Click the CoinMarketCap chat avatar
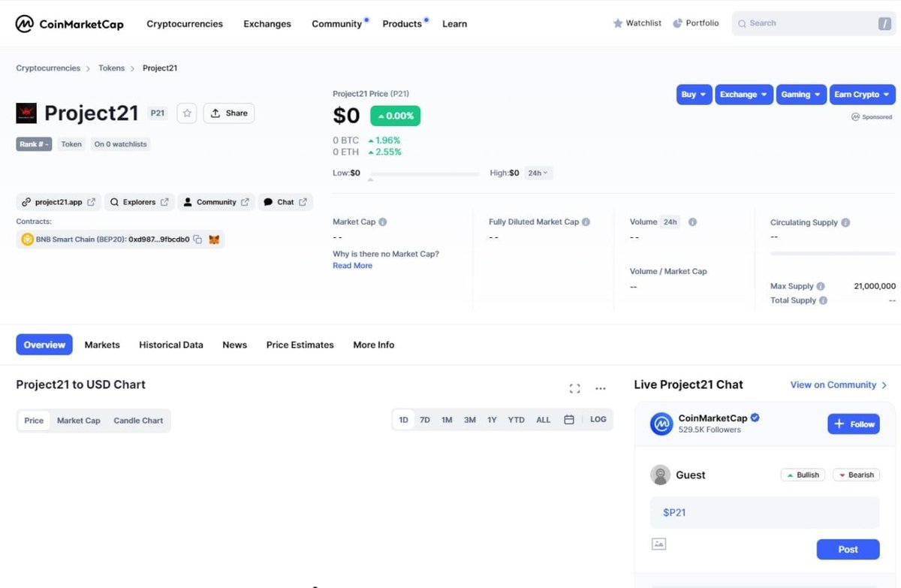 [x=661, y=424]
